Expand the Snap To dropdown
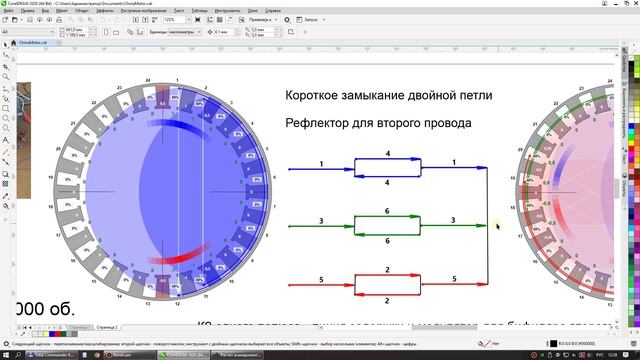The height and width of the screenshot is (360, 640). (x=276, y=20)
